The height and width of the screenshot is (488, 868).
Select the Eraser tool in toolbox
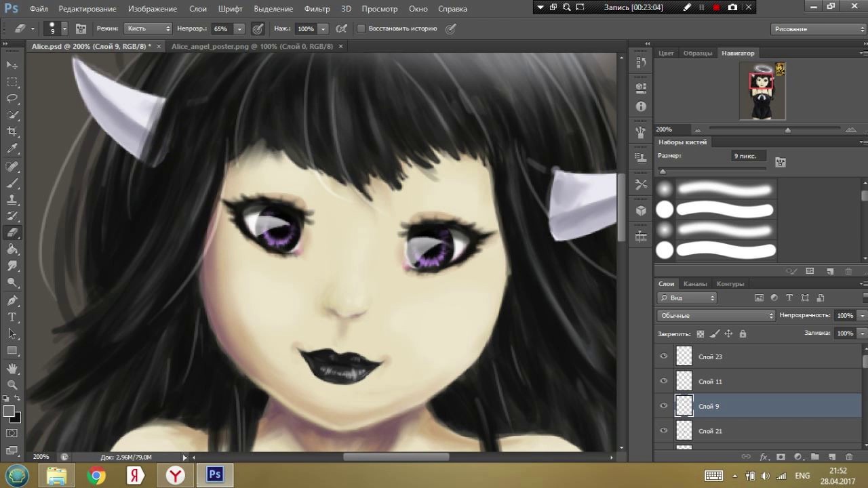(12, 232)
